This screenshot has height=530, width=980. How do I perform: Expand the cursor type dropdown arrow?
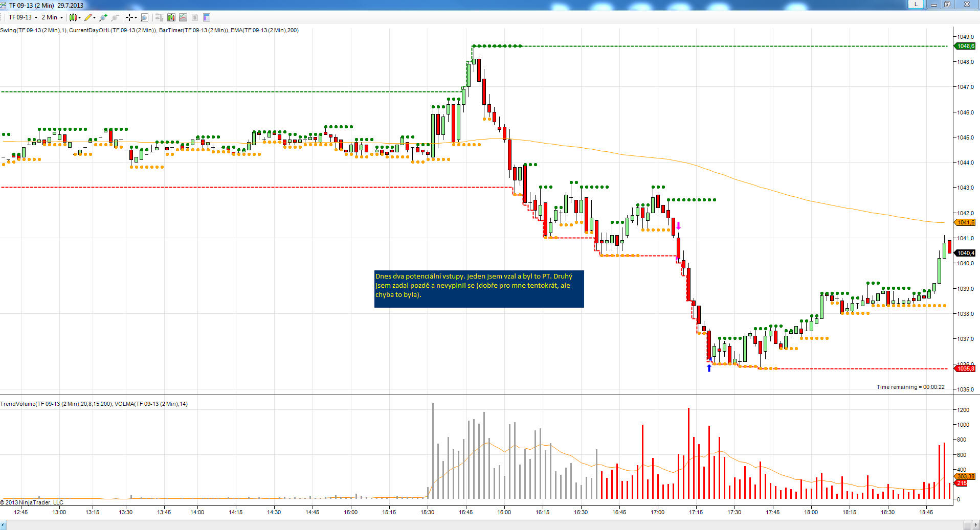pyautogui.click(x=136, y=17)
